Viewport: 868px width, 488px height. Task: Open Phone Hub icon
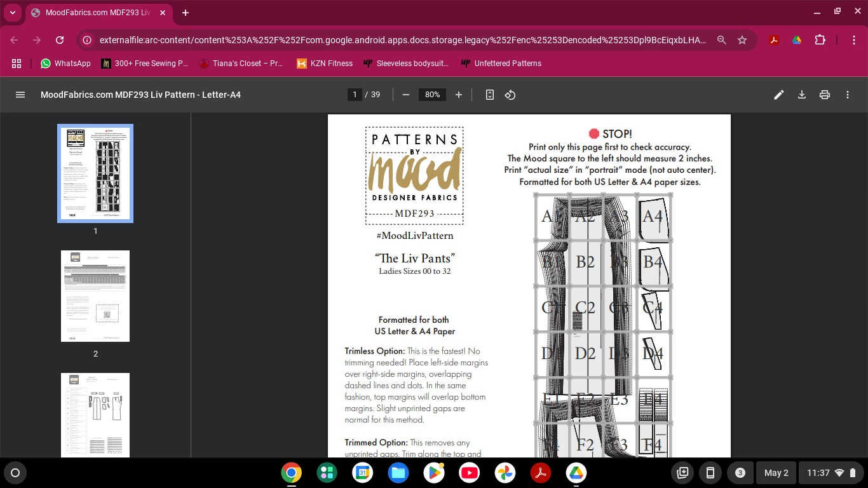coord(711,473)
